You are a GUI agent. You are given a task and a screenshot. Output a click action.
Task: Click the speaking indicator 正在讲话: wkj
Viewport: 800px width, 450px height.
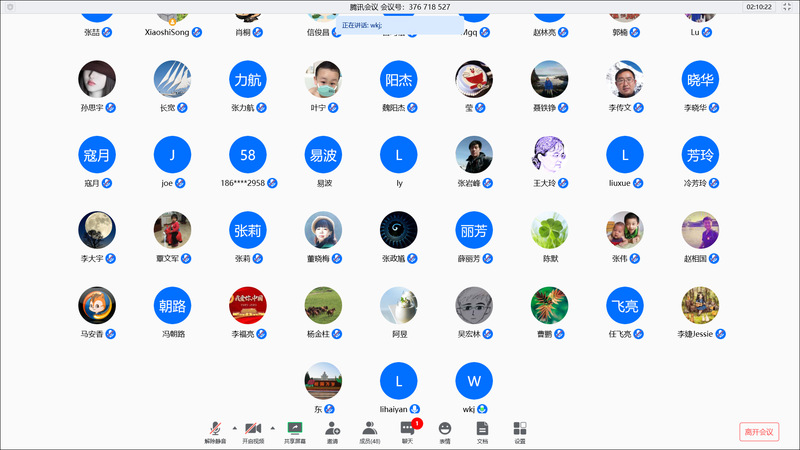tap(362, 25)
